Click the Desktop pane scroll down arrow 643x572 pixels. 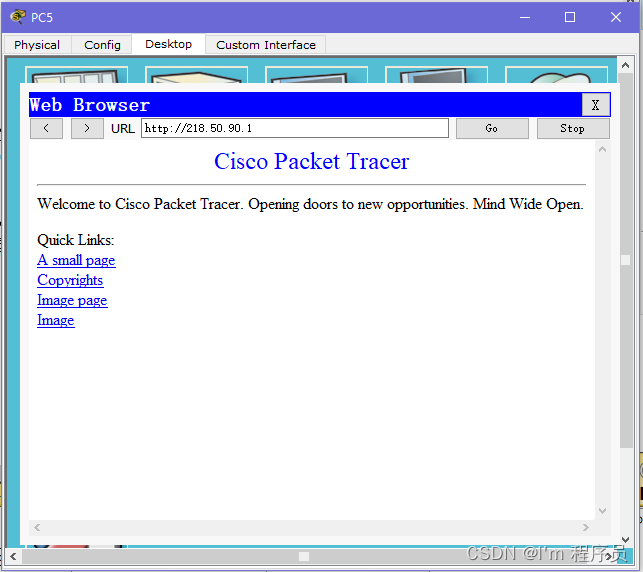[x=625, y=539]
